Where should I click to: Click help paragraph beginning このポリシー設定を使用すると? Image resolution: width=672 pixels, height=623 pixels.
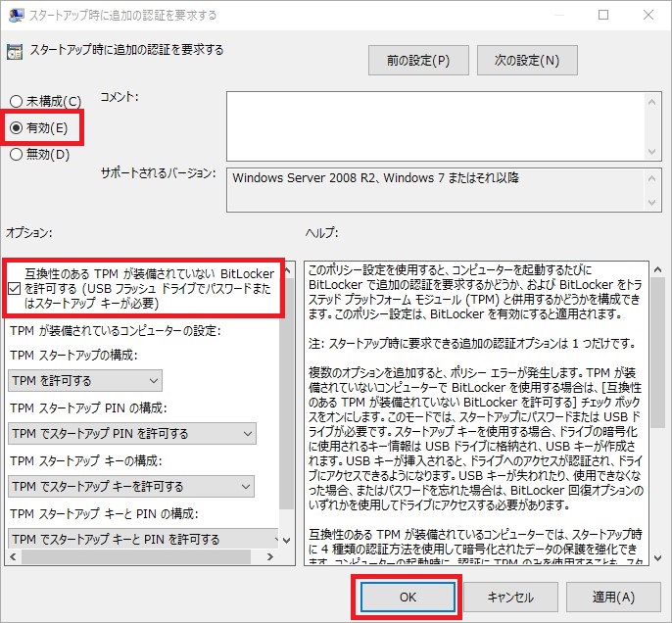(475, 292)
